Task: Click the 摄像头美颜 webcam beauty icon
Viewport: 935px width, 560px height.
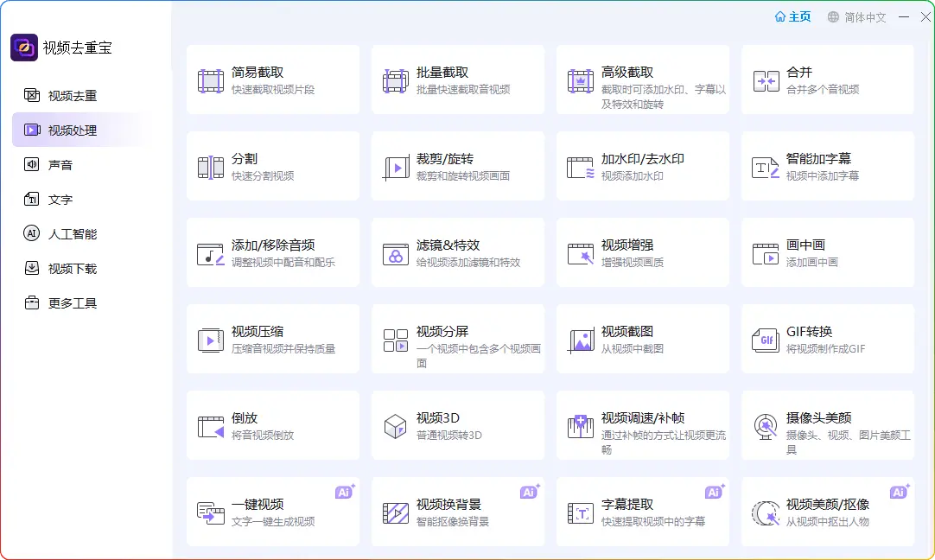Action: click(x=766, y=426)
